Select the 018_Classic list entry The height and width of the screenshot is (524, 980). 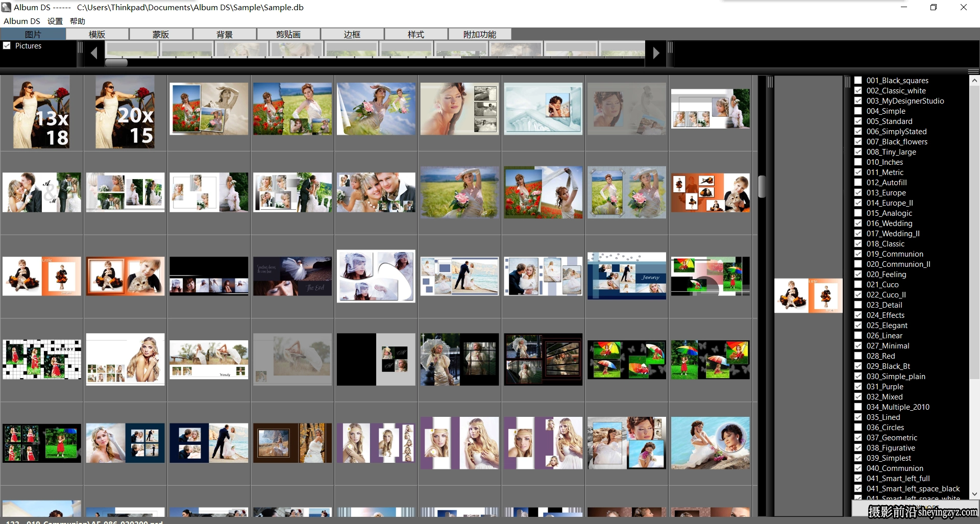click(885, 244)
